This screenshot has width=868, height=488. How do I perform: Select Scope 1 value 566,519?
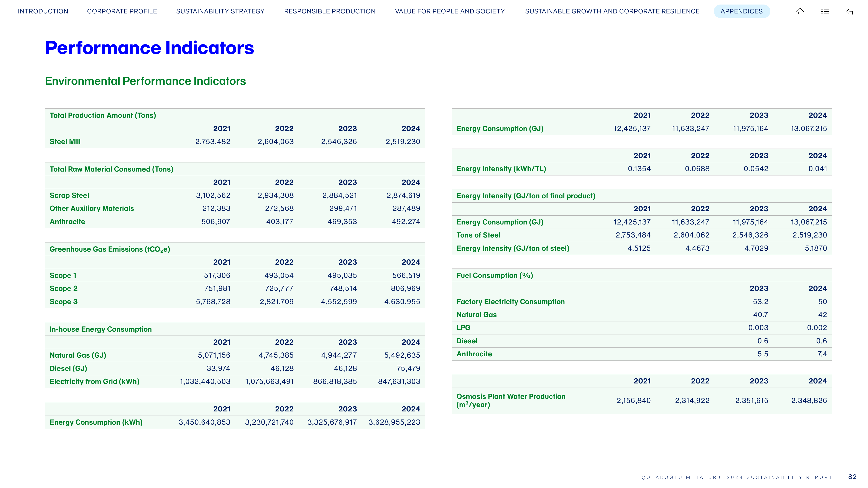[406, 275]
